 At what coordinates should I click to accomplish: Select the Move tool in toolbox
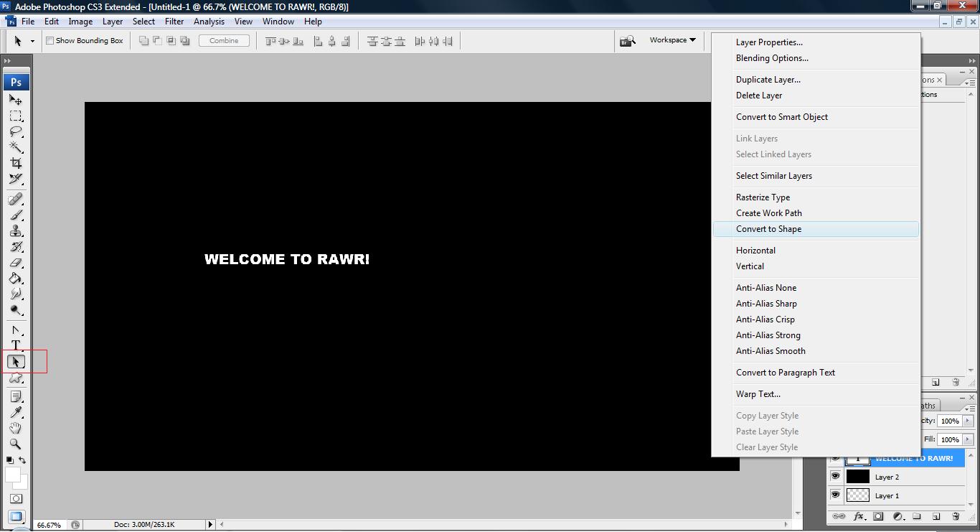[x=16, y=100]
